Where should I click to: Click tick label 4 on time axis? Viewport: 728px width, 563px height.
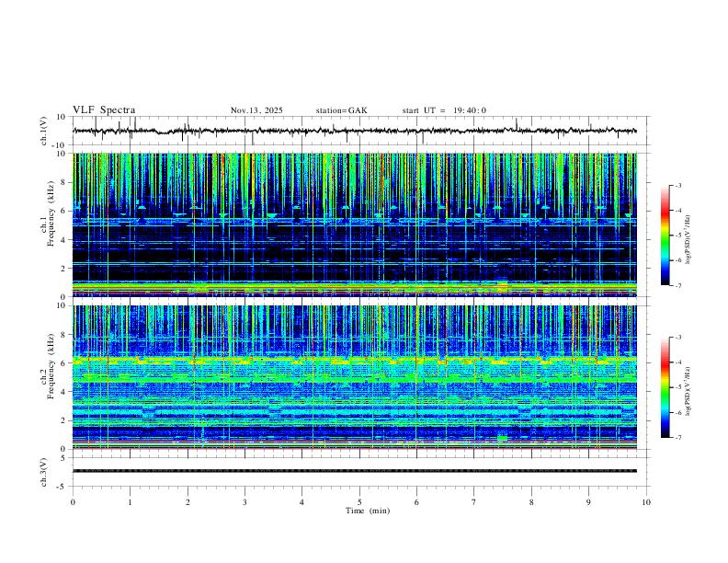301,502
